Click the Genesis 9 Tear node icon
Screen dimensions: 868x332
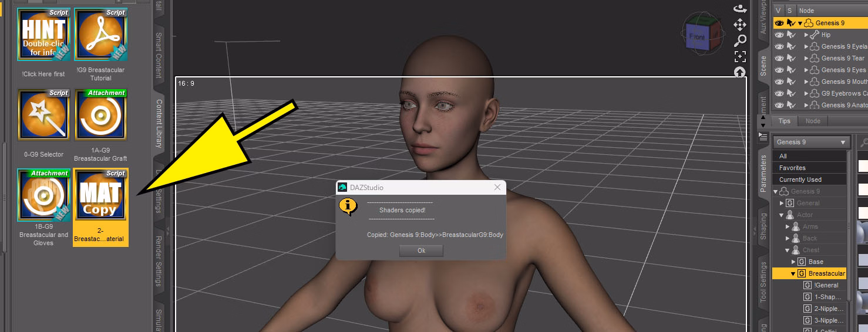click(815, 58)
